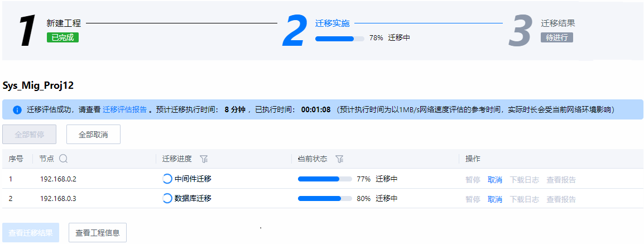Screen dimensions: 644x244
Task: Click the search icon next to 节点
Action: click(x=63, y=159)
